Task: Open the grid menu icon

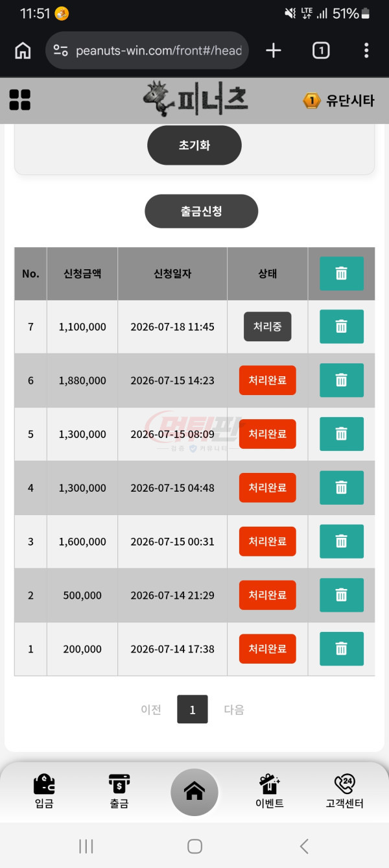Action: point(20,100)
